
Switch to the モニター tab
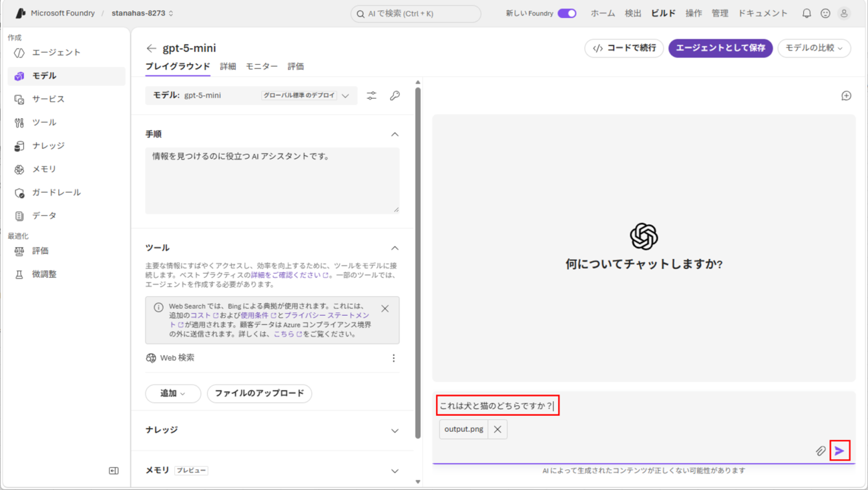262,67
